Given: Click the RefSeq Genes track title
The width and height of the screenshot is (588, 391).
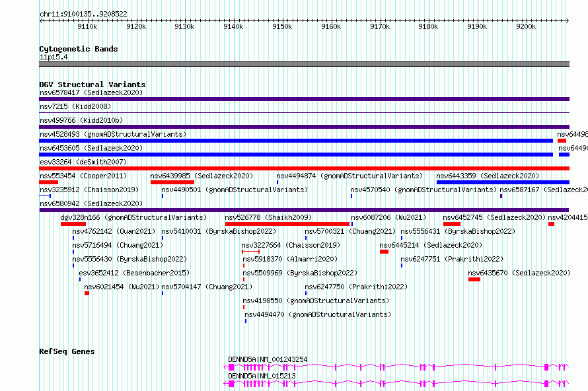Looking at the screenshot, I should point(67,351).
